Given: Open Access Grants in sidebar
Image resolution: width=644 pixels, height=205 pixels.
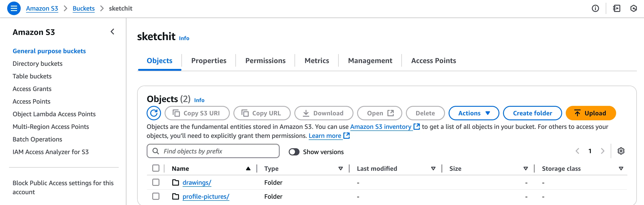Looking at the screenshot, I should coord(32,89).
